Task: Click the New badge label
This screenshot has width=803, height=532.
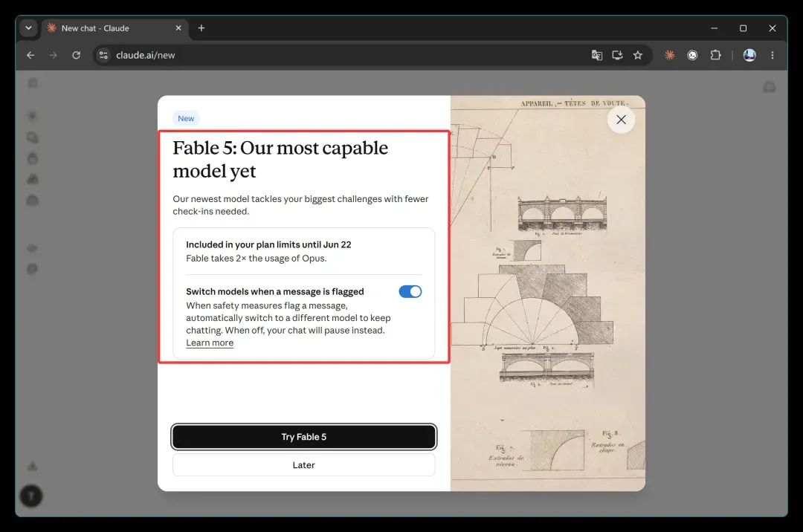Action: 186,118
